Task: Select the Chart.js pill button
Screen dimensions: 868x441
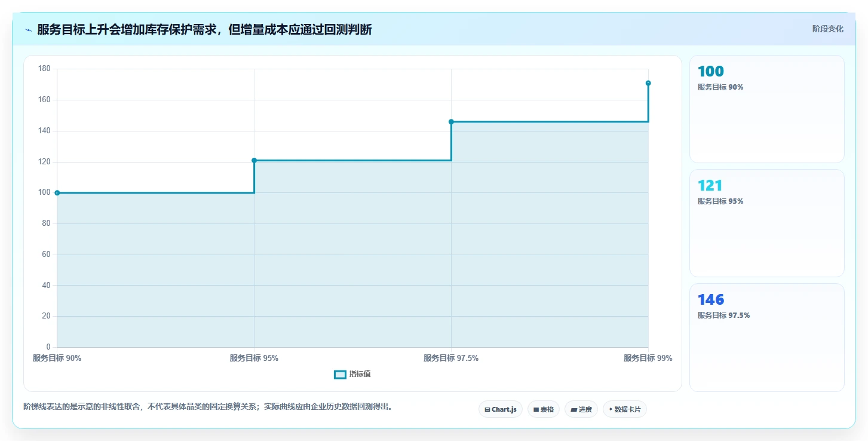Action: (501, 409)
